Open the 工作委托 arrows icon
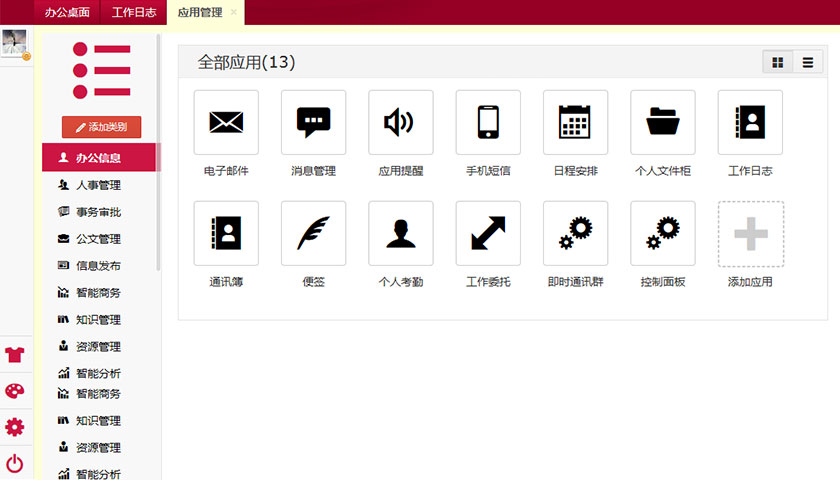This screenshot has width=840, height=480. [x=488, y=233]
